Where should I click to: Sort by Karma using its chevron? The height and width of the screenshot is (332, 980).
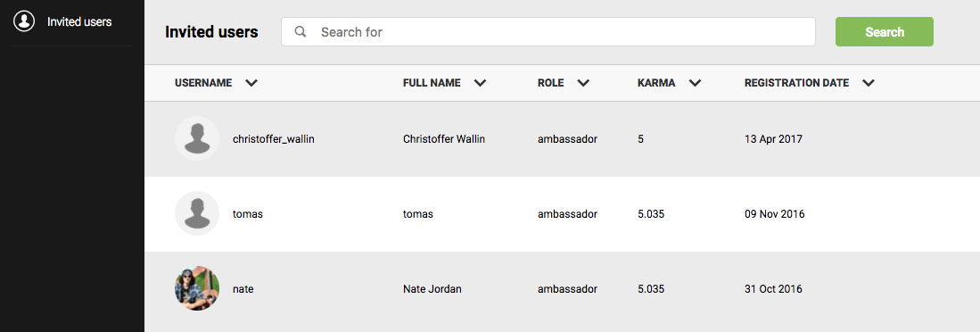pos(695,83)
